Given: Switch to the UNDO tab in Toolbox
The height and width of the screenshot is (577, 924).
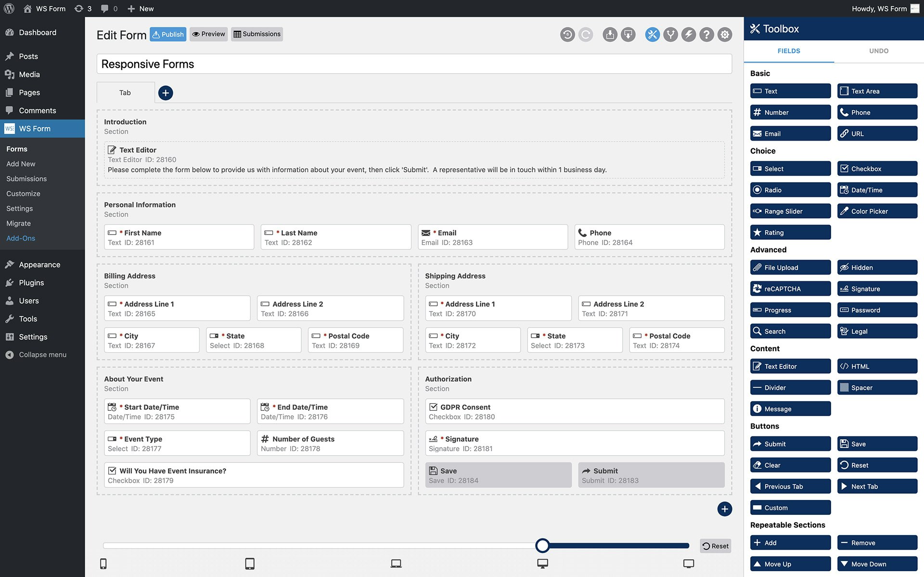Looking at the screenshot, I should (879, 51).
